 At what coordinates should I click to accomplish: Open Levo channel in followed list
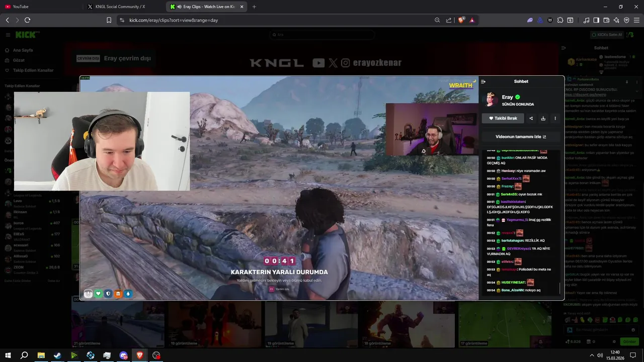tap(31, 203)
